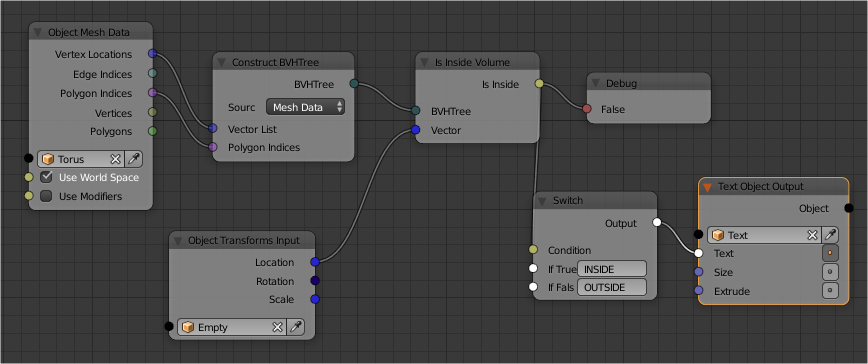
Task: Click Is Inside Volume Vector input socket
Action: pos(416,130)
